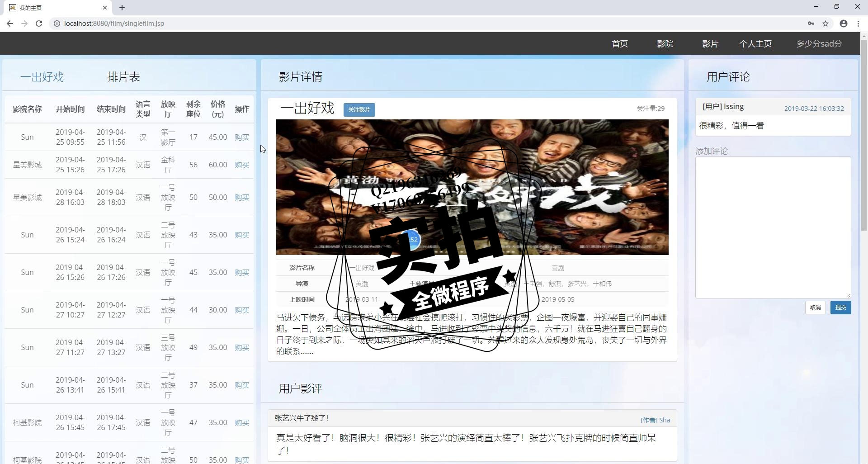Click 购买 for 星美影城 16:03 showing
The image size is (868, 464).
242,197
